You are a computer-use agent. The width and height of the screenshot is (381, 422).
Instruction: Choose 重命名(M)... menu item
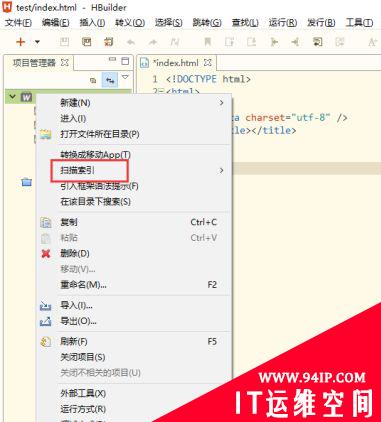(x=133, y=285)
